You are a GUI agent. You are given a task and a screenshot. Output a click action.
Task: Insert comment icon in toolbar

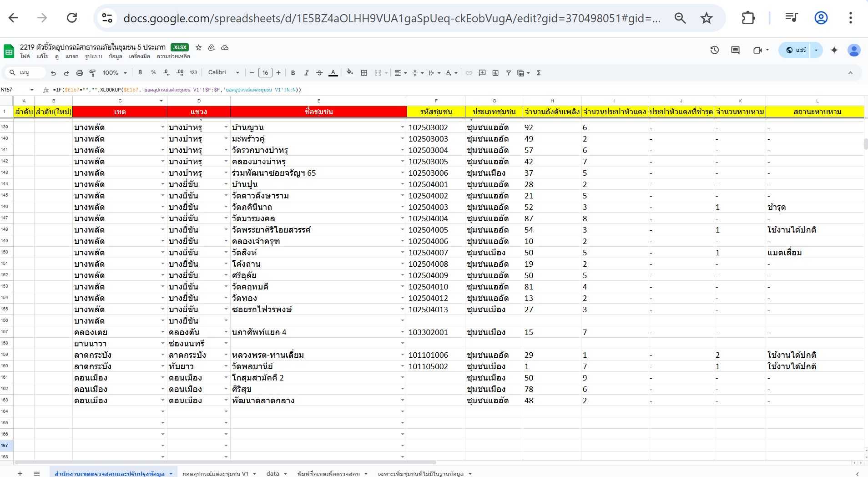coord(482,73)
